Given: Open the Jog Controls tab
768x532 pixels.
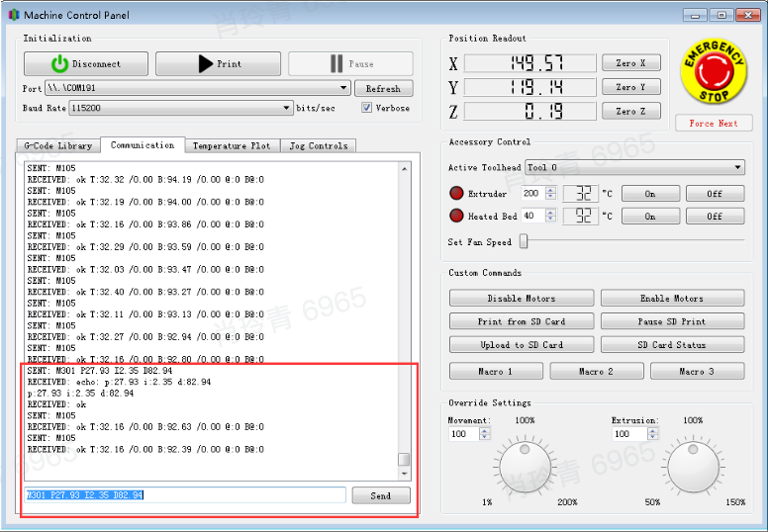Looking at the screenshot, I should coord(318,145).
